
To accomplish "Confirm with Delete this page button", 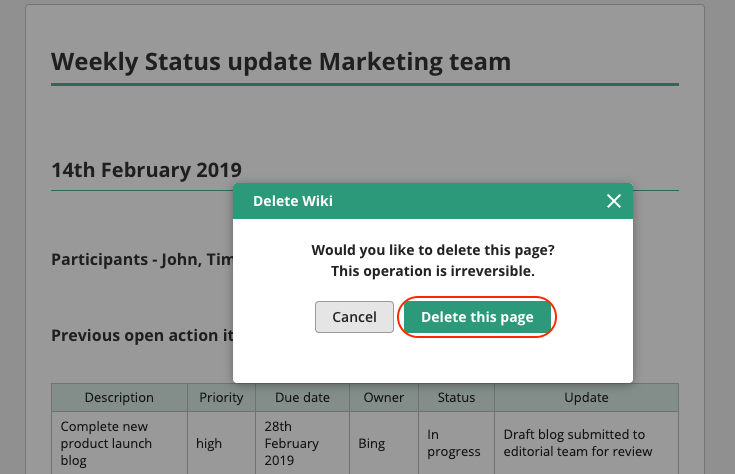I will 477,317.
